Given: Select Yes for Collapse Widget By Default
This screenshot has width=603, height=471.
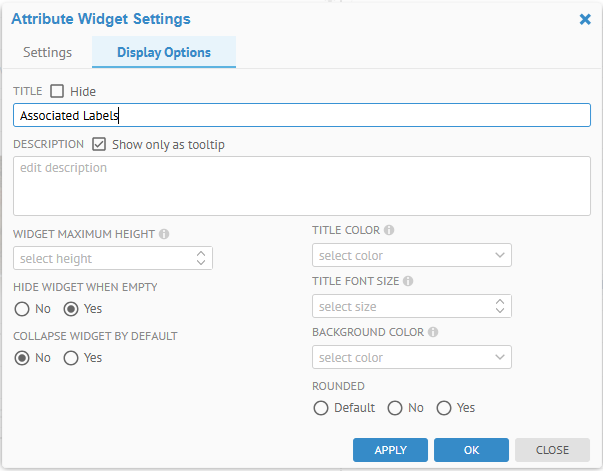Looking at the screenshot, I should point(71,357).
